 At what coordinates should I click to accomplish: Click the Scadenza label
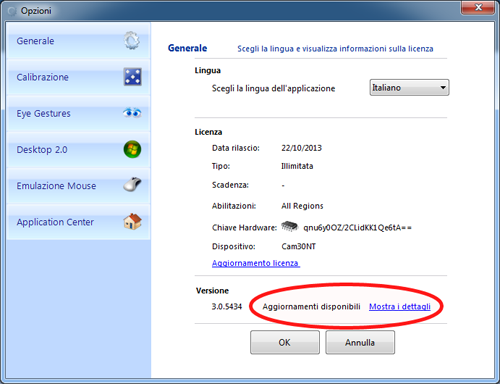[230, 185]
